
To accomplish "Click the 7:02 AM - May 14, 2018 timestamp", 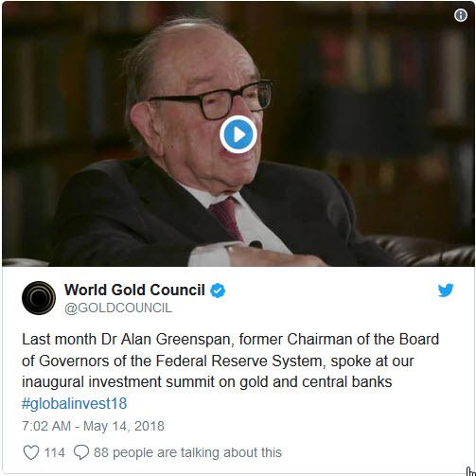I will click(93, 426).
